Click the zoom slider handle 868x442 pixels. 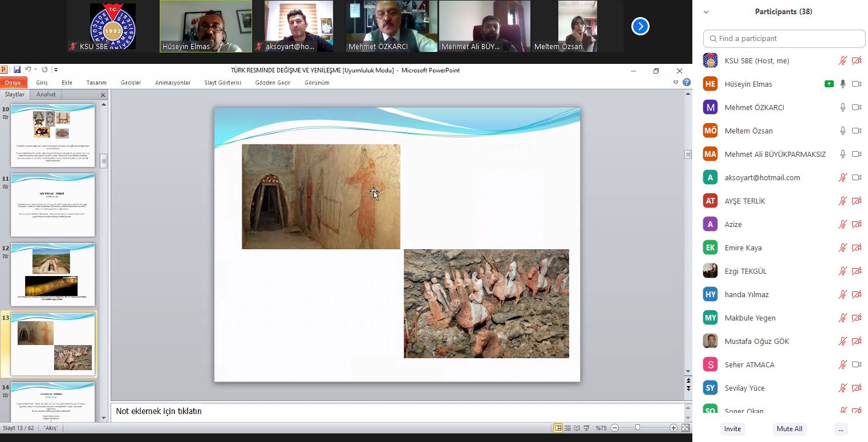coord(637,428)
